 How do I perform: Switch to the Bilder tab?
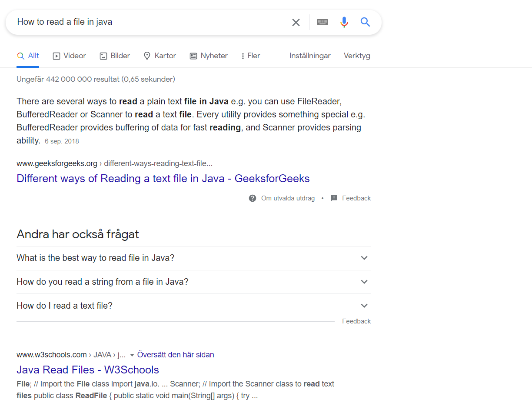coord(115,56)
